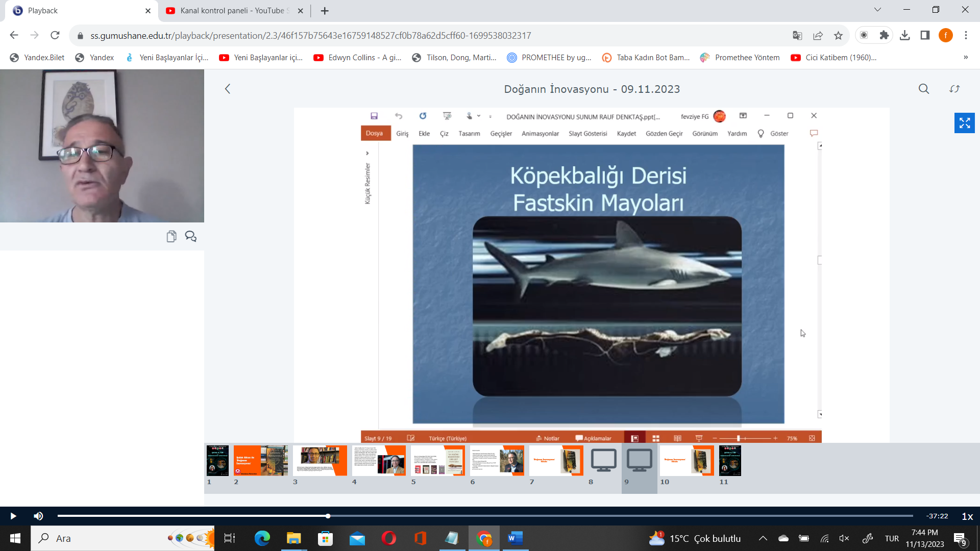The image size is (980, 551).
Task: Collapse the side panel with the left chevron
Action: pyautogui.click(x=228, y=89)
